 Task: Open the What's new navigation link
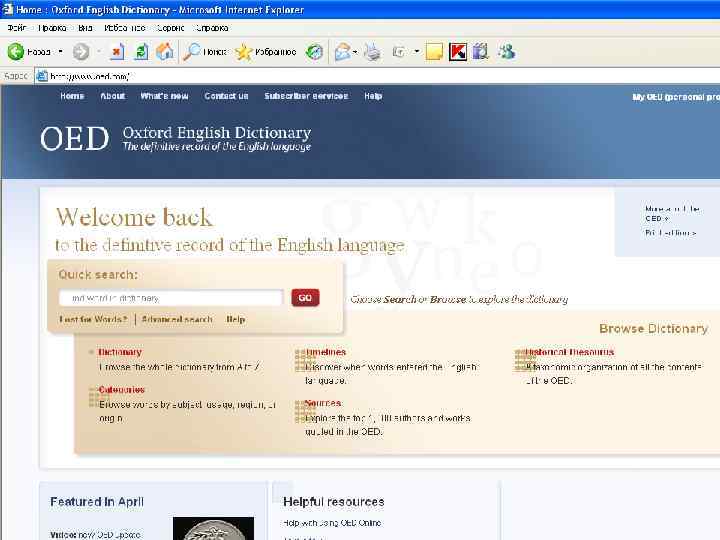[164, 96]
